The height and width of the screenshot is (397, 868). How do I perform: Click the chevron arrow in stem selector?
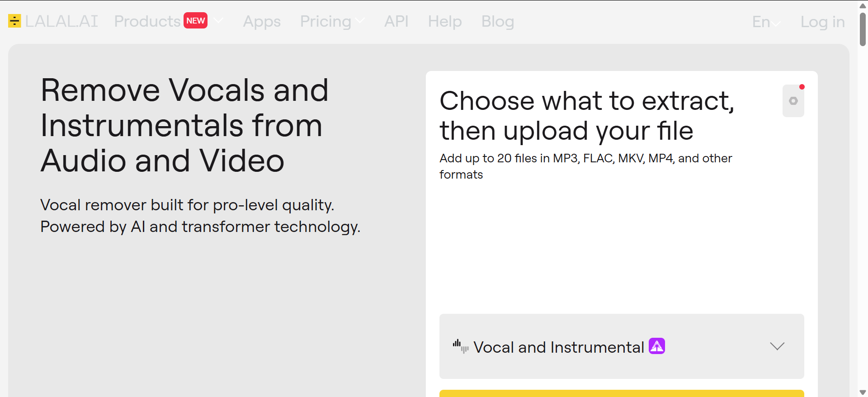pyautogui.click(x=777, y=346)
